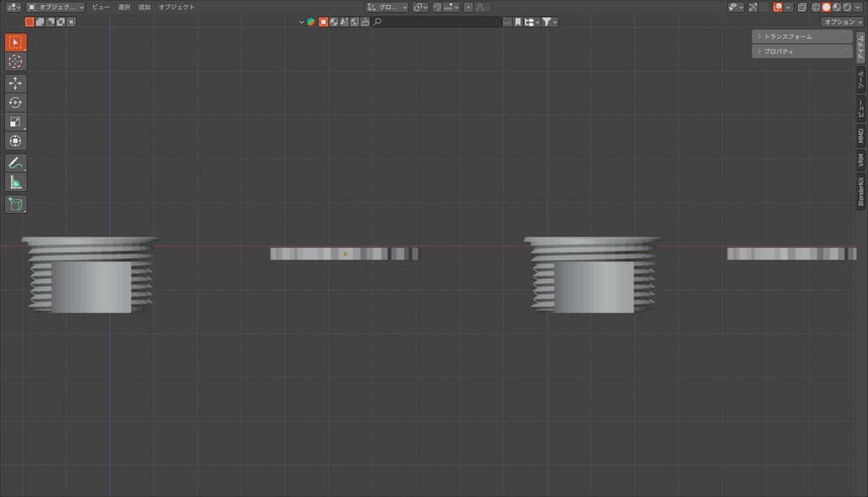Expand the プロパティ panel

[x=802, y=51]
